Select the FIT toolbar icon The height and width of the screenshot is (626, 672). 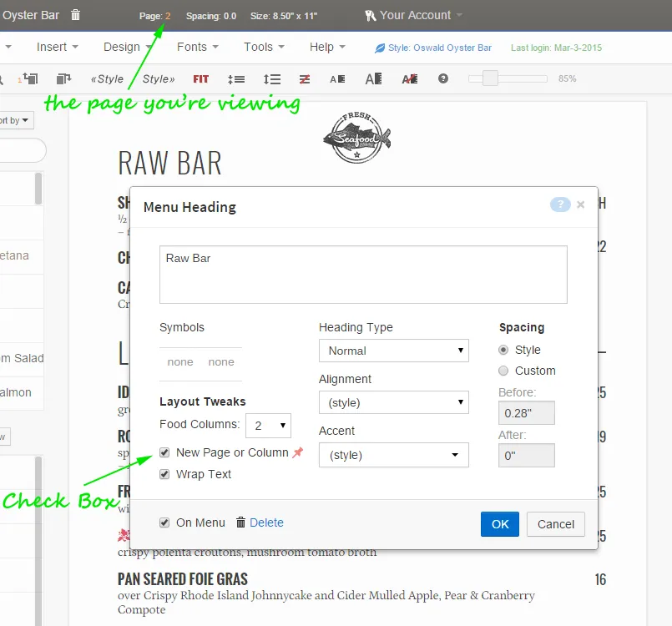point(200,78)
